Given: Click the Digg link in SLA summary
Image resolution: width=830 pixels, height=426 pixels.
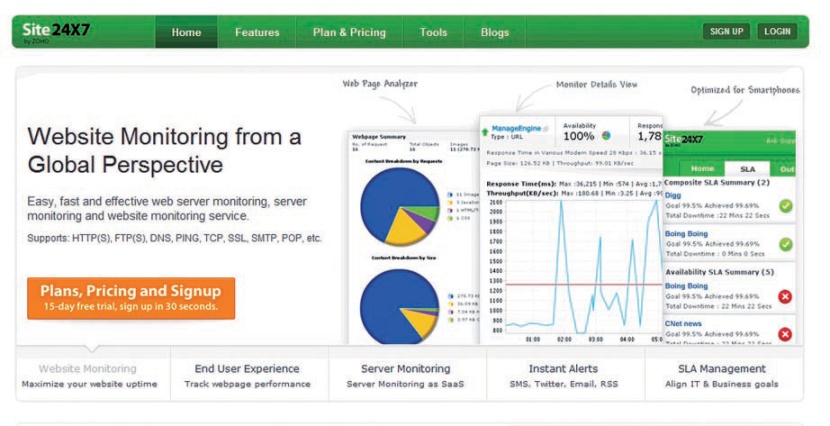Looking at the screenshot, I should click(673, 195).
